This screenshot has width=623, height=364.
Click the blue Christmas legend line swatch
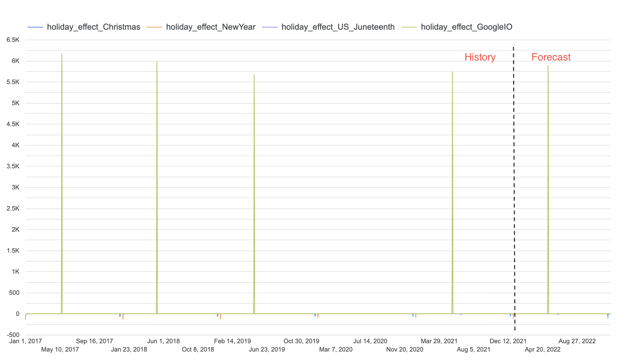(x=35, y=27)
